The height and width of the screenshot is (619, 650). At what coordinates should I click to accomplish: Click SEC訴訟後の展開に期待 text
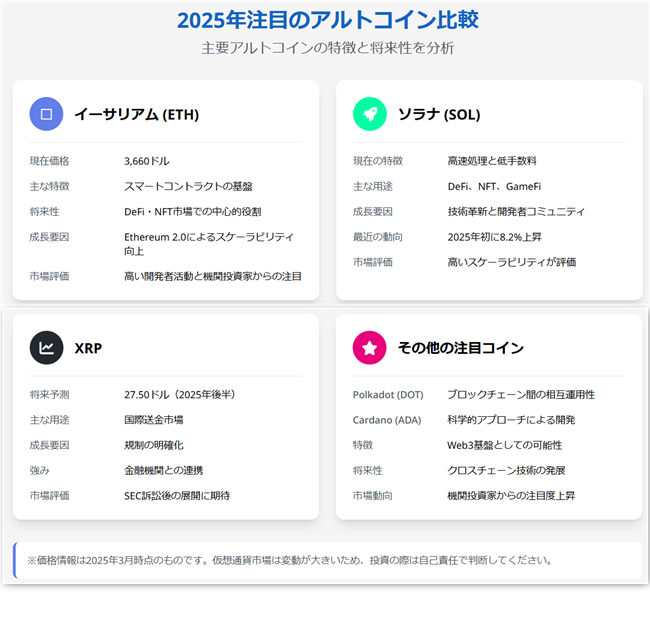pyautogui.click(x=177, y=495)
